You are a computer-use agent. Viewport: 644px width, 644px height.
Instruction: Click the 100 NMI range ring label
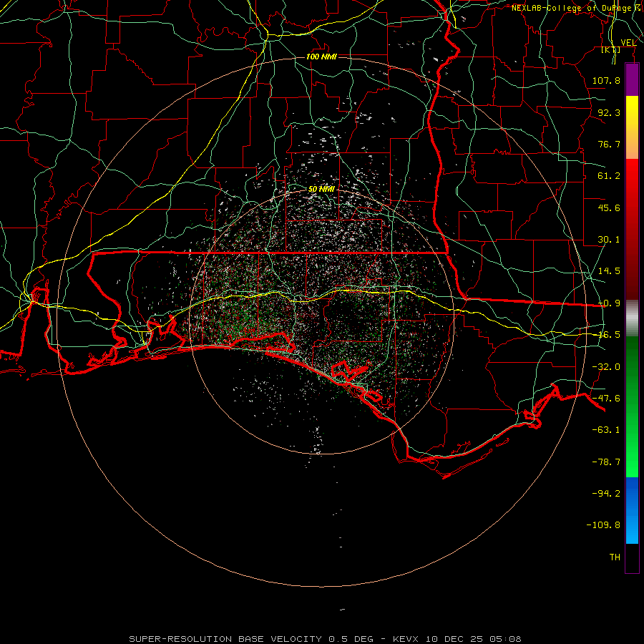[321, 57]
